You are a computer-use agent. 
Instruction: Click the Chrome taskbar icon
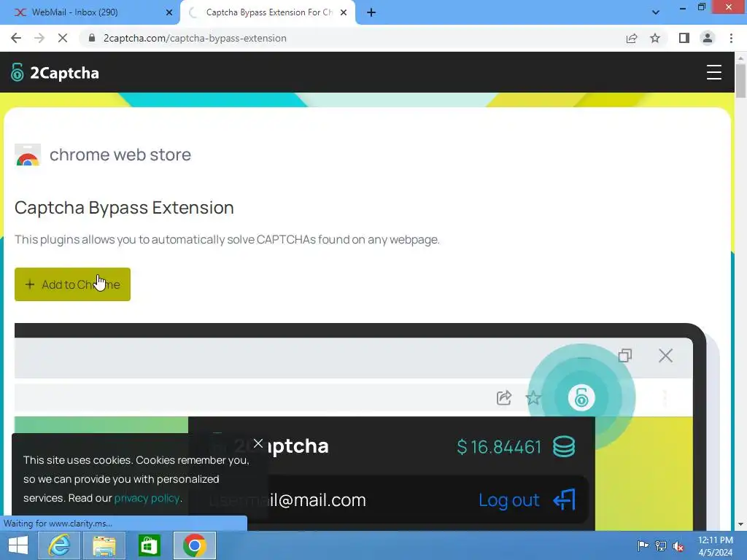(x=194, y=545)
